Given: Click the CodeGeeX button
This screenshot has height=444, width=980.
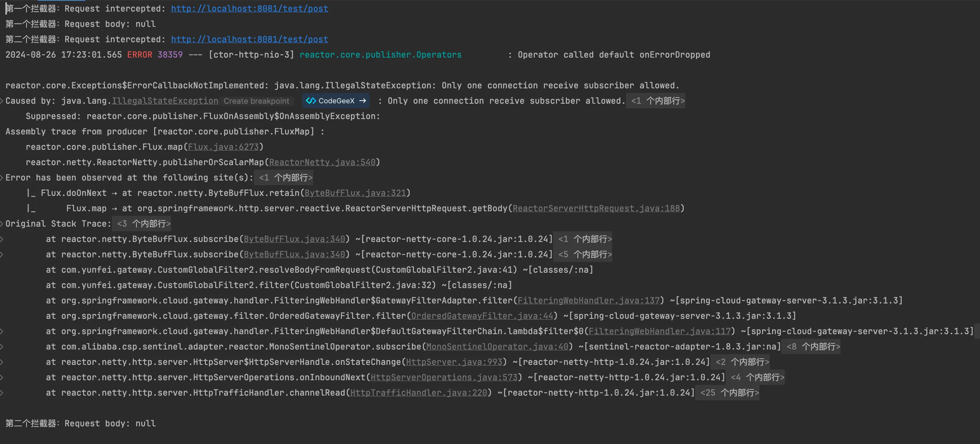Looking at the screenshot, I should (x=336, y=101).
